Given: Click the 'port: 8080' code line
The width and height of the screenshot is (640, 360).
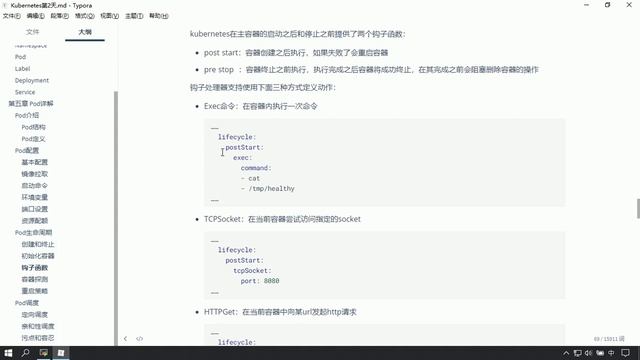Looking at the screenshot, I should [260, 281].
